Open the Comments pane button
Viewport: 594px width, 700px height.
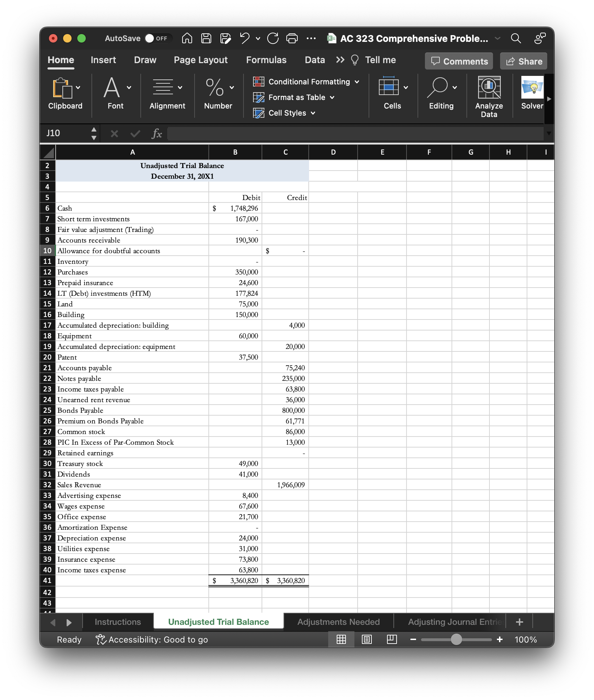pos(459,61)
